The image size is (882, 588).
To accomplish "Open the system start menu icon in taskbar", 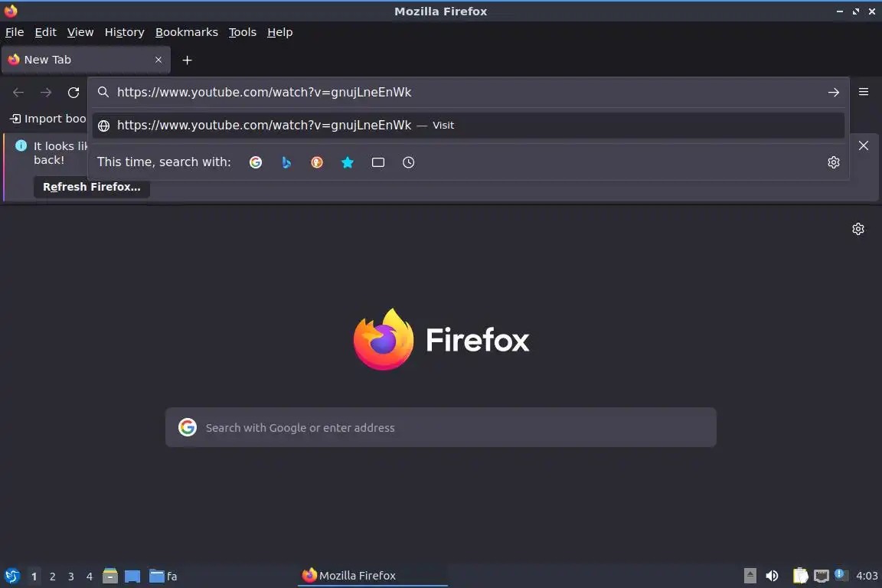I will pyautogui.click(x=11, y=577).
